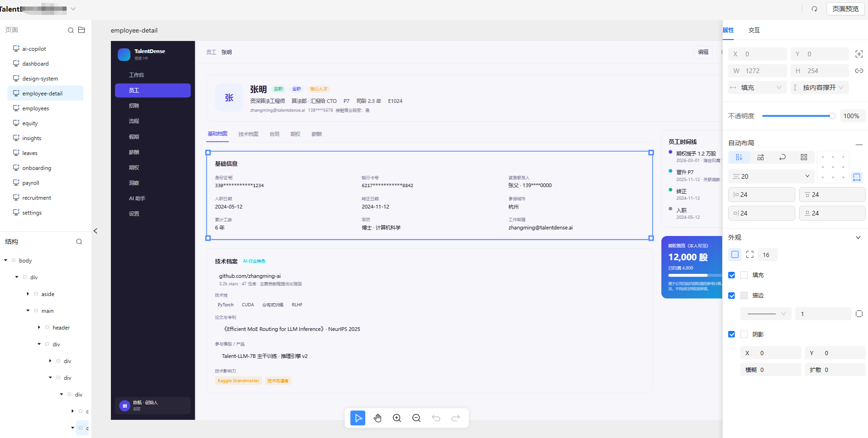Toggle the 阴影 checkbox in 外观
This screenshot has width=868, height=438.
731,334
